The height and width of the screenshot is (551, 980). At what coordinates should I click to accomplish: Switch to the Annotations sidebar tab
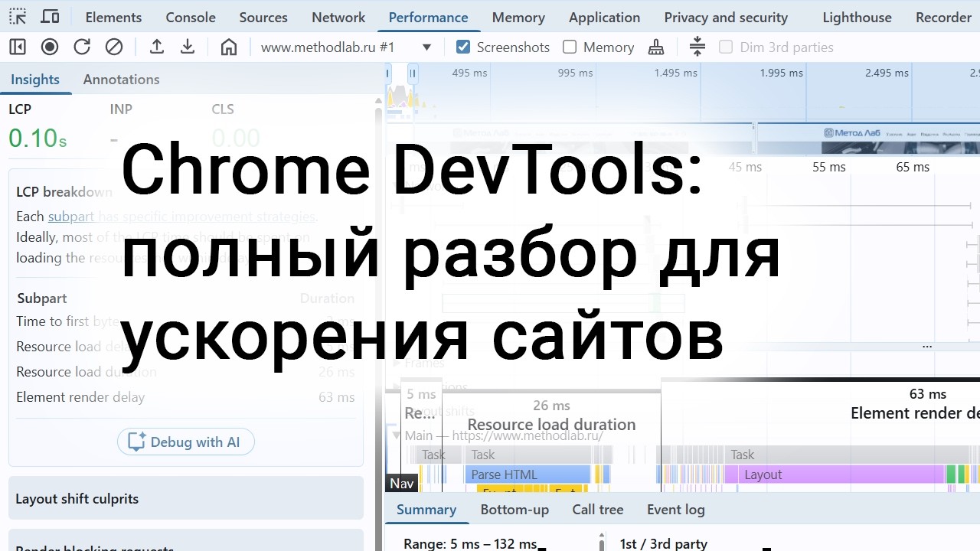pyautogui.click(x=121, y=79)
